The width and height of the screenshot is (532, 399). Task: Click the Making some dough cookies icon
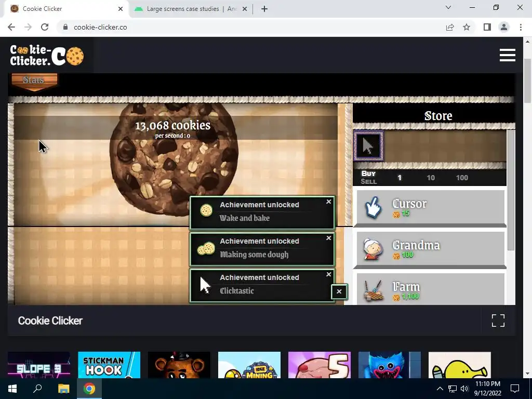206,249
